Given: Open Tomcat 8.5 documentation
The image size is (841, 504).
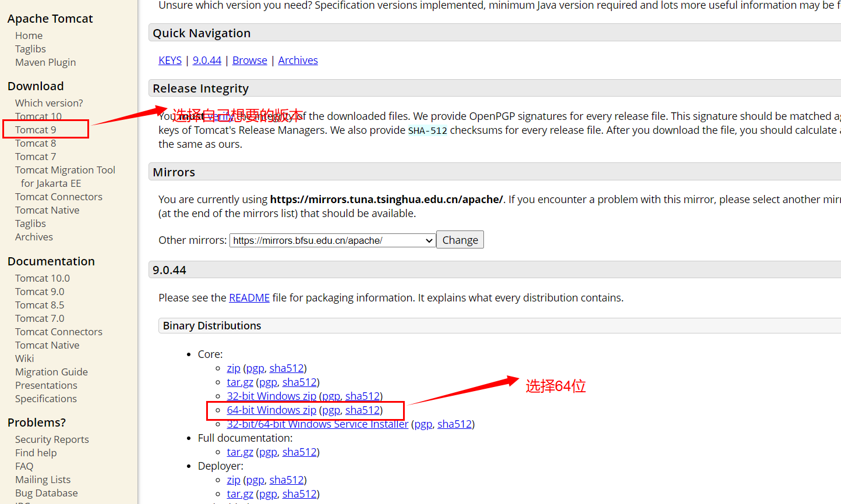Looking at the screenshot, I should click(x=40, y=305).
